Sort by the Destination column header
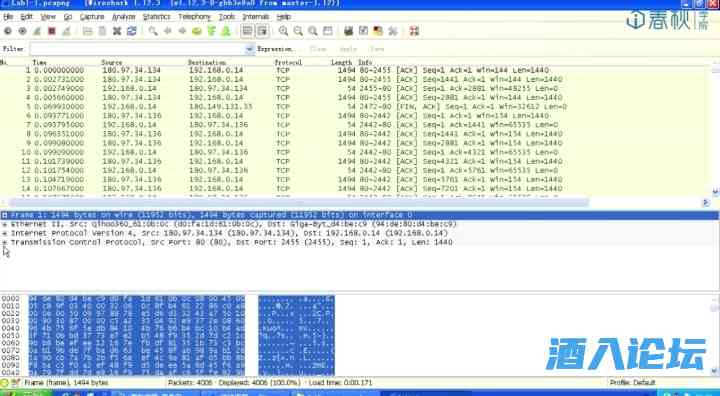 pyautogui.click(x=207, y=62)
